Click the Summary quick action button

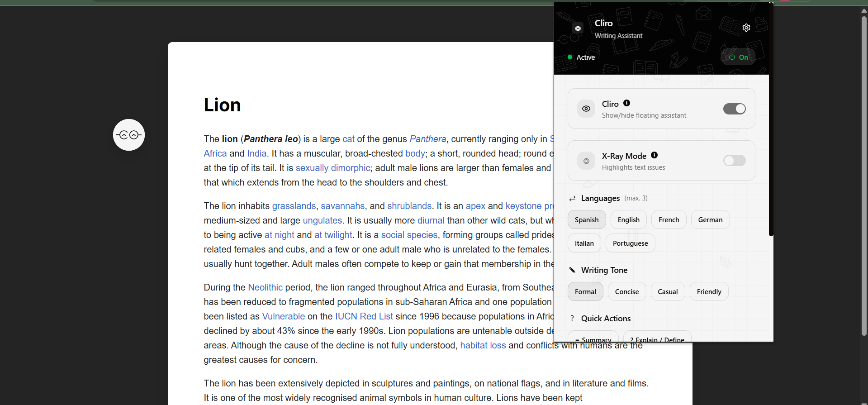pos(593,336)
